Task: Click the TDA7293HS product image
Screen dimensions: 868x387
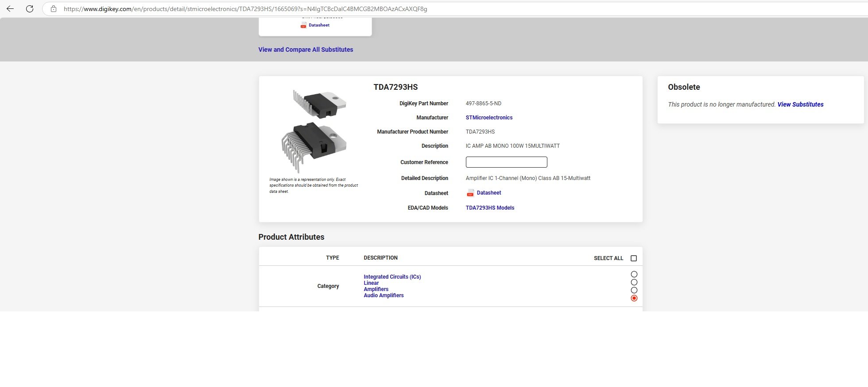Action: coord(314,131)
